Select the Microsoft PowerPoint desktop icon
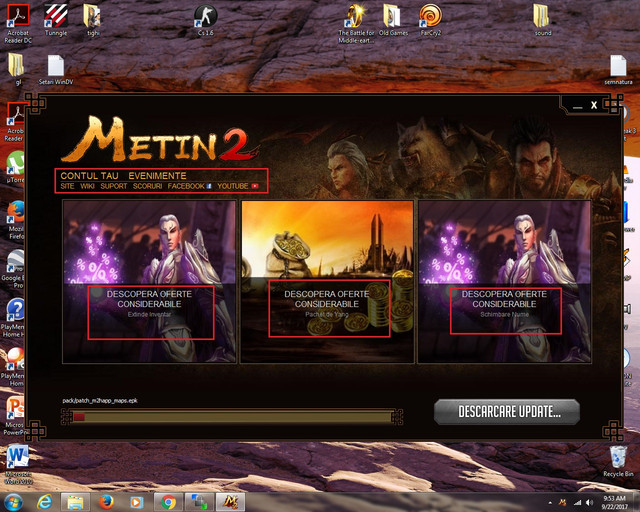The height and width of the screenshot is (512, 640). (x=15, y=416)
